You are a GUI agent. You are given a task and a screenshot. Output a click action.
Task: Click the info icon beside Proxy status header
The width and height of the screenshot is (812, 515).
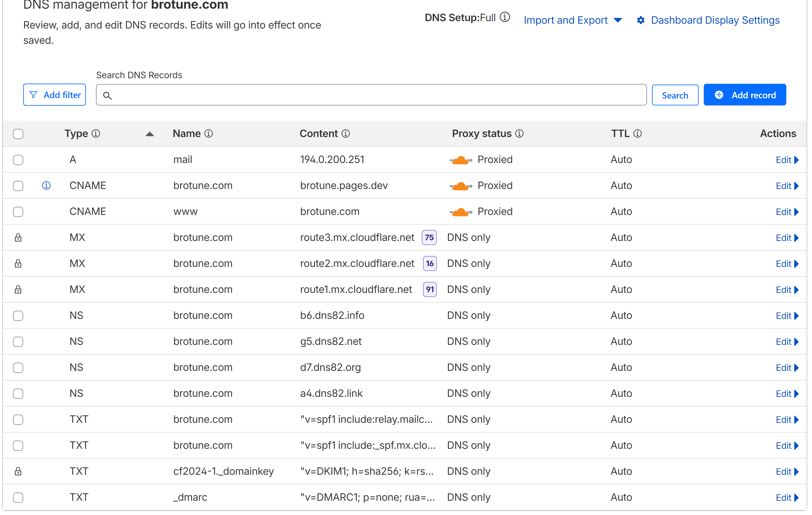(x=519, y=133)
